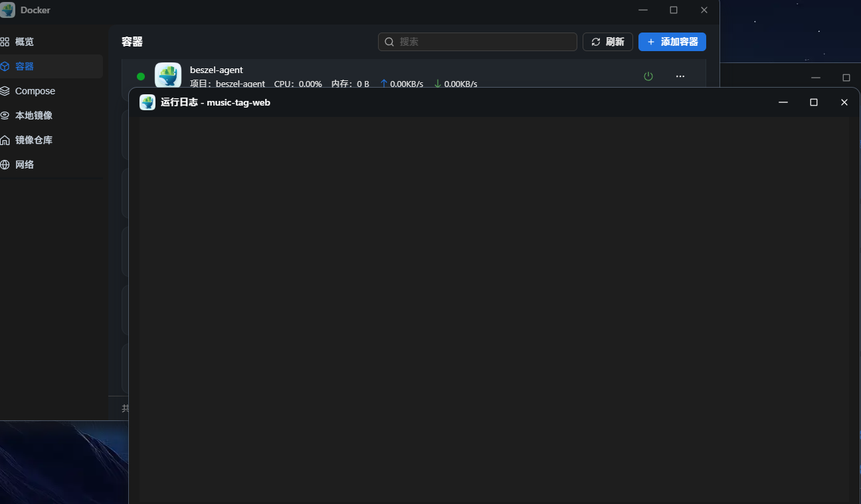Focus the 搜索 container search field
861x504 pixels.
coord(477,42)
